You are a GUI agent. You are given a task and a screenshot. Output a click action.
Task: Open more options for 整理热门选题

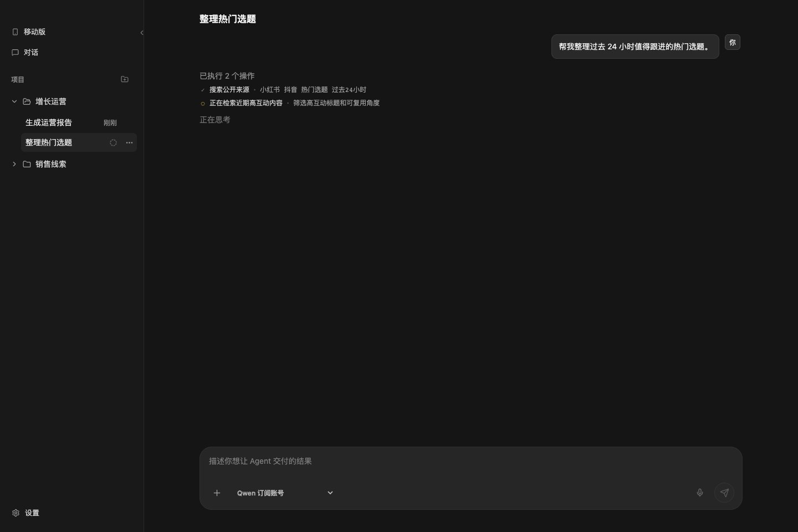[129, 142]
